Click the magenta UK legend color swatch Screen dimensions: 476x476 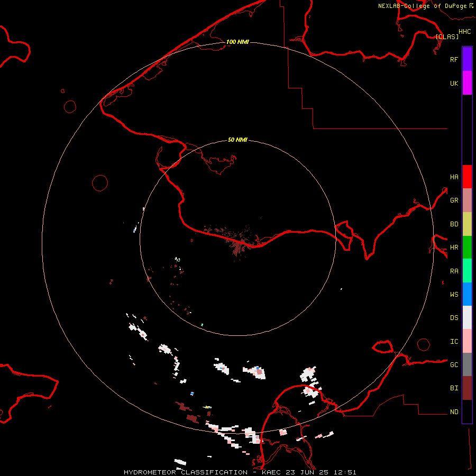point(467,83)
